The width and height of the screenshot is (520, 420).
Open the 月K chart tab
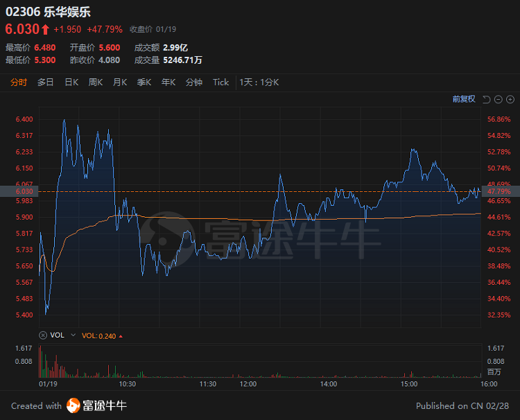[x=120, y=82]
